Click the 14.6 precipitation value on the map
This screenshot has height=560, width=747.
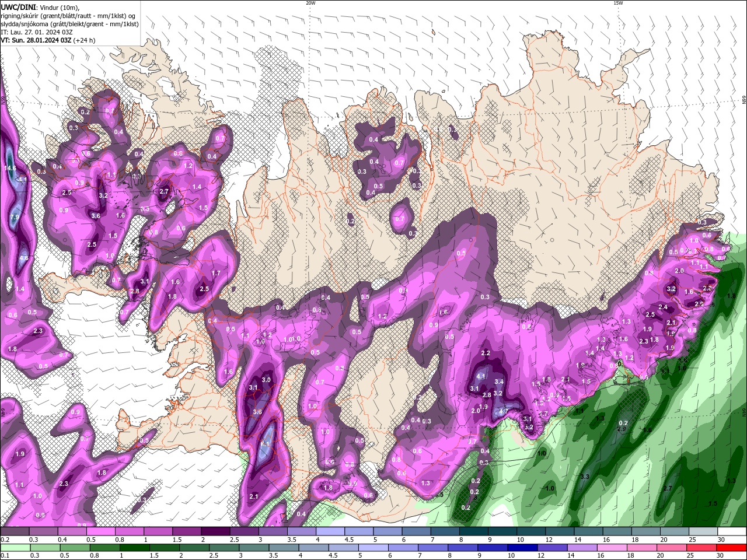(10, 168)
